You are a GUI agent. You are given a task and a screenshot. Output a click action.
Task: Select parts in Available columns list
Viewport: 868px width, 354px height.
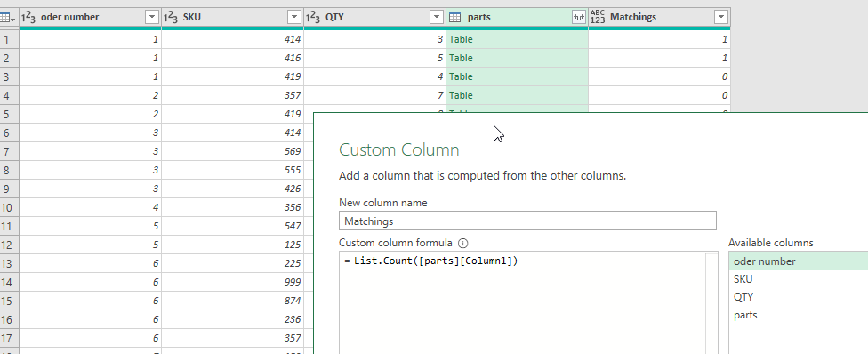point(799,315)
